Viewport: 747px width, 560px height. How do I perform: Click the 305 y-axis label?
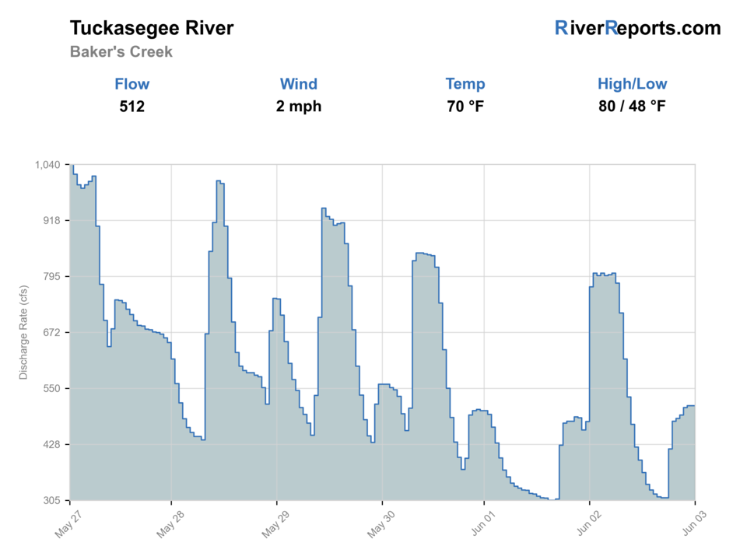52,500
